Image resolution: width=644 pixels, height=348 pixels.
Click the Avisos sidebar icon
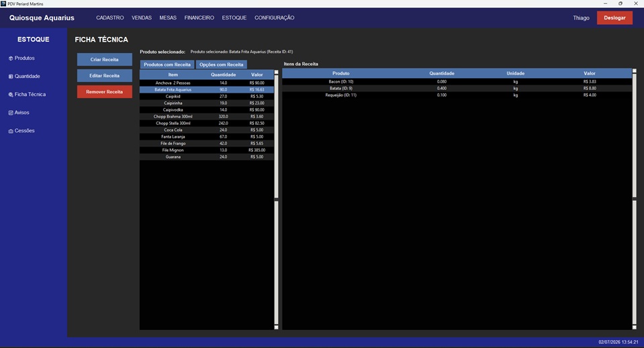click(x=11, y=113)
